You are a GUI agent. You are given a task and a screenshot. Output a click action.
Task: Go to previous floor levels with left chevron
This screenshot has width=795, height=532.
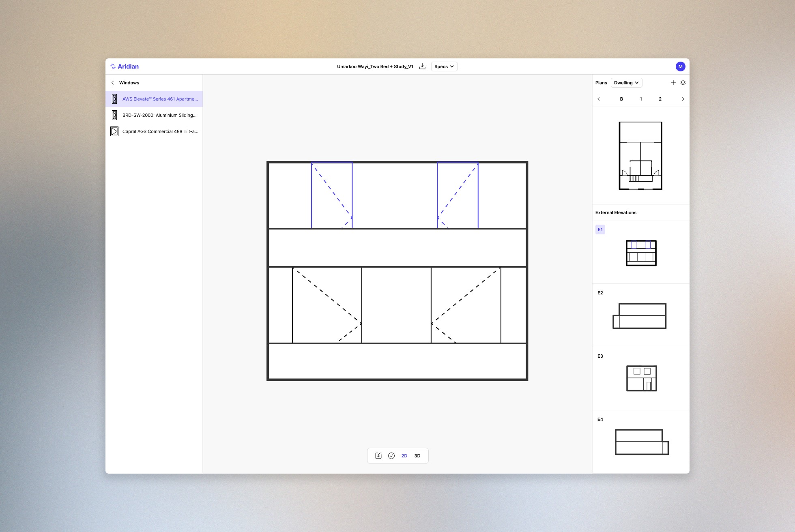(x=599, y=99)
